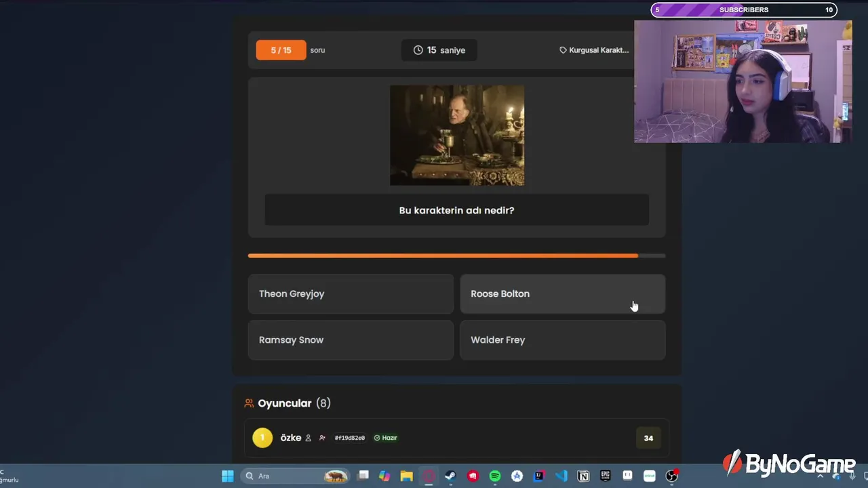The image size is (868, 488).
Task: Open OBS Studio from the taskbar
Action: point(671,476)
